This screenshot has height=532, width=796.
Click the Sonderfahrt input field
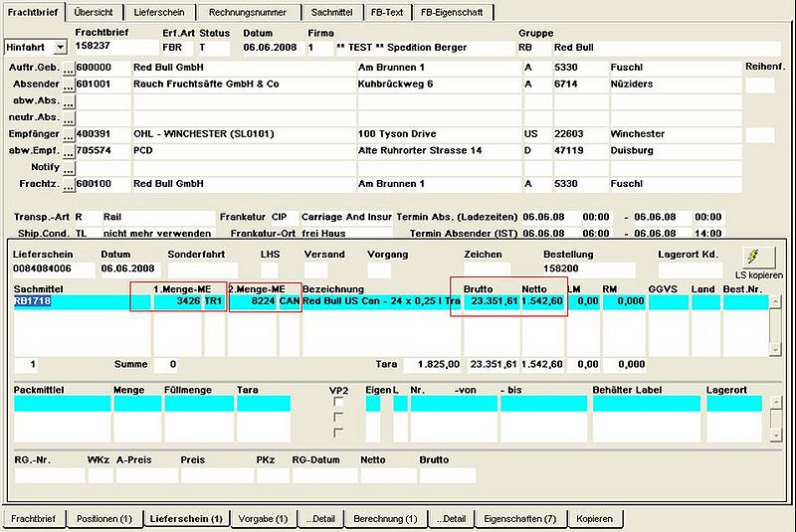coord(202,268)
